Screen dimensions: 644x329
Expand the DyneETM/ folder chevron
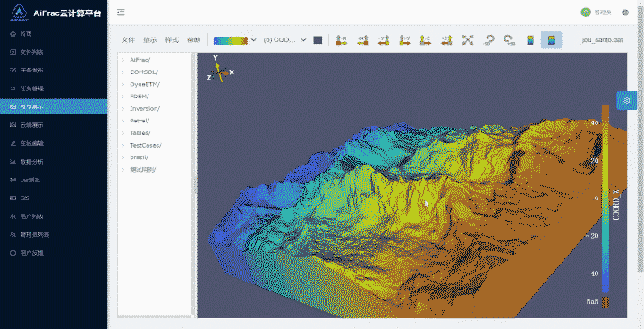123,84
